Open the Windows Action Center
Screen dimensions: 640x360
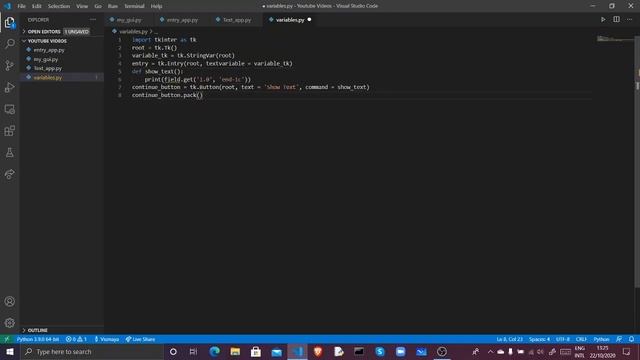[627, 351]
